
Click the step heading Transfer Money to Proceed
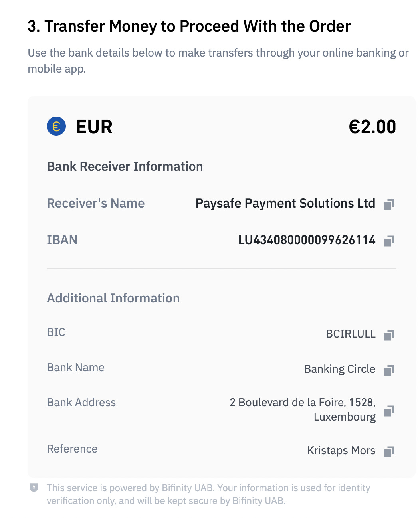click(x=189, y=26)
